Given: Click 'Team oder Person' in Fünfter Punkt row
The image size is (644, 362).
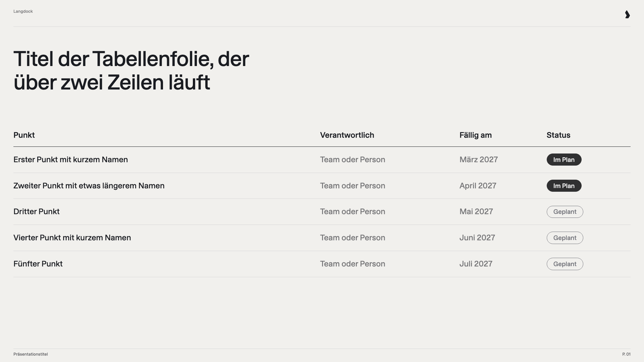Looking at the screenshot, I should click(353, 264).
